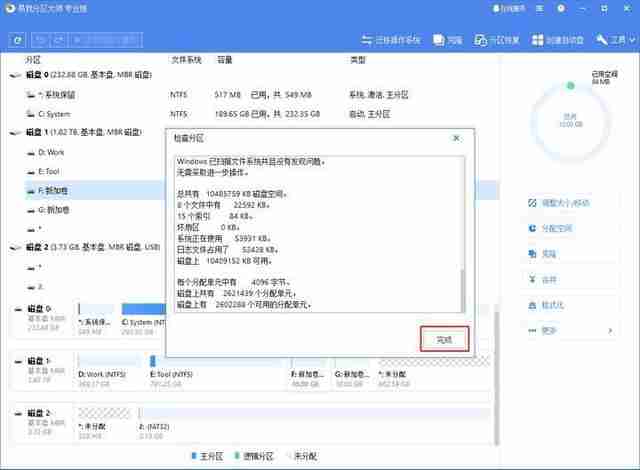Click 合并 (merge) in side panel
This screenshot has width=640, height=470.
pyautogui.click(x=548, y=279)
